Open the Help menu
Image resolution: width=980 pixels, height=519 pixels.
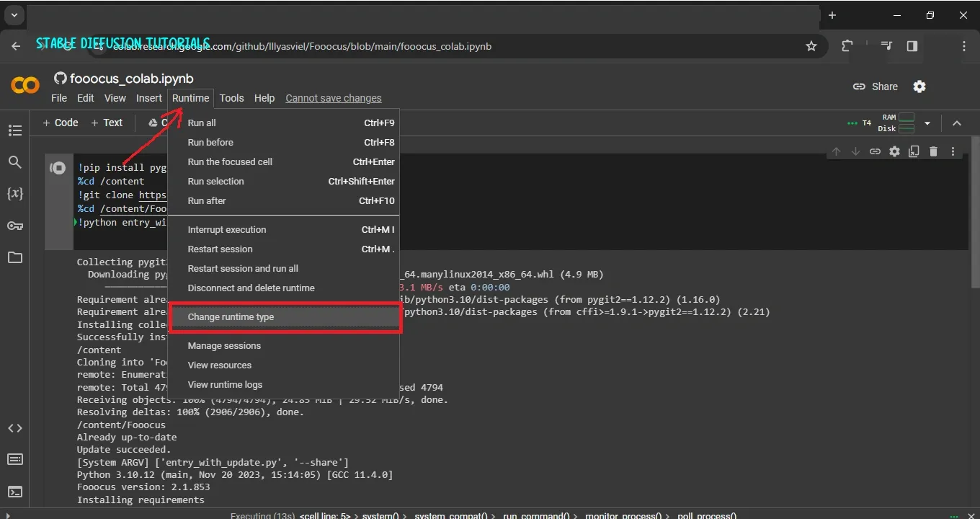tap(264, 98)
